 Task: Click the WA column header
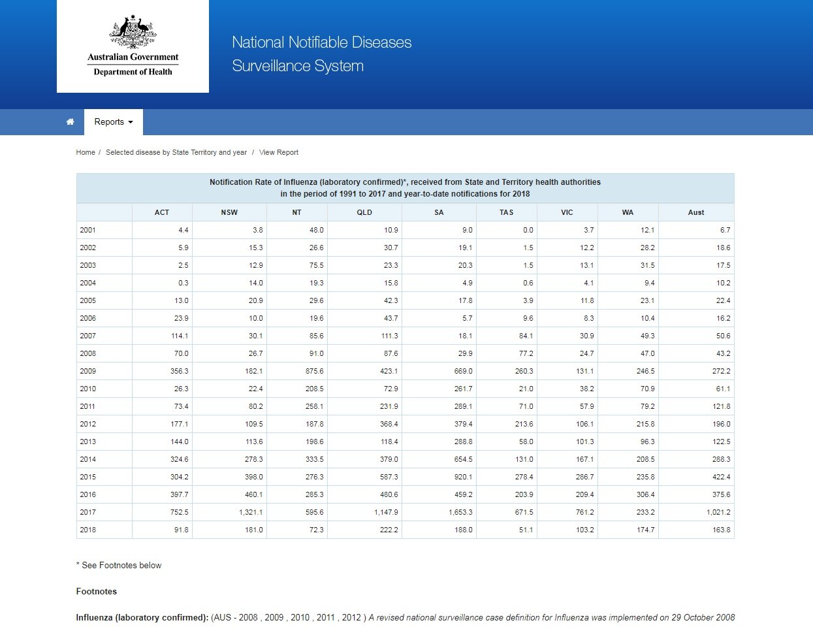tap(628, 212)
